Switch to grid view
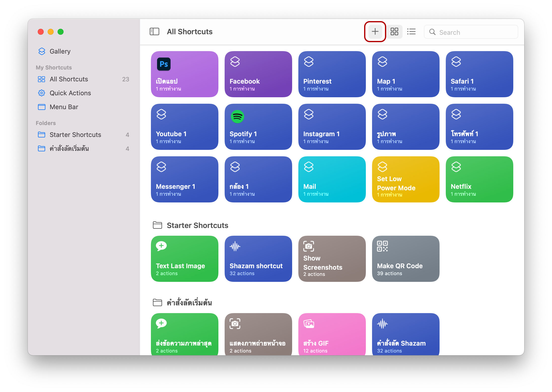 click(394, 32)
